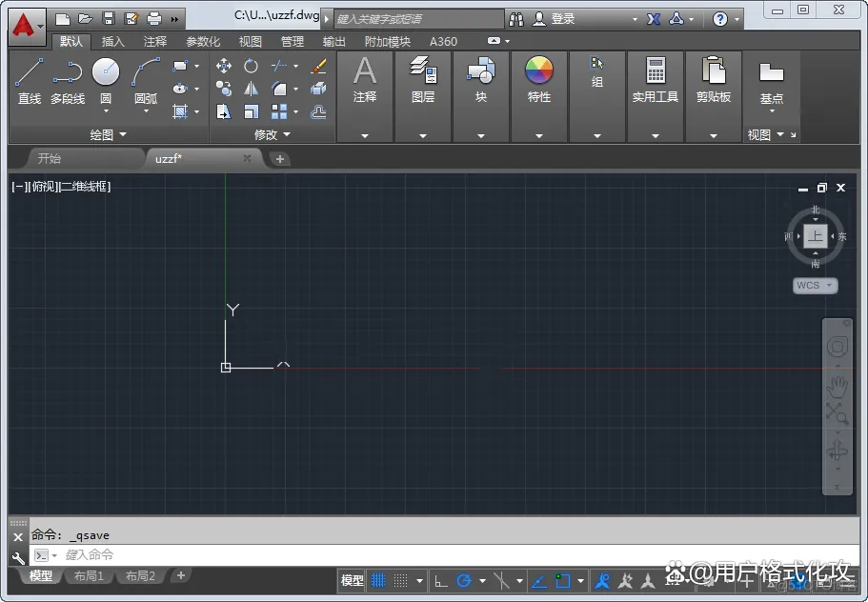Screen dimensions: 868x602
Task: Switch to the 布局1 layout tab
Action: [x=90, y=576]
